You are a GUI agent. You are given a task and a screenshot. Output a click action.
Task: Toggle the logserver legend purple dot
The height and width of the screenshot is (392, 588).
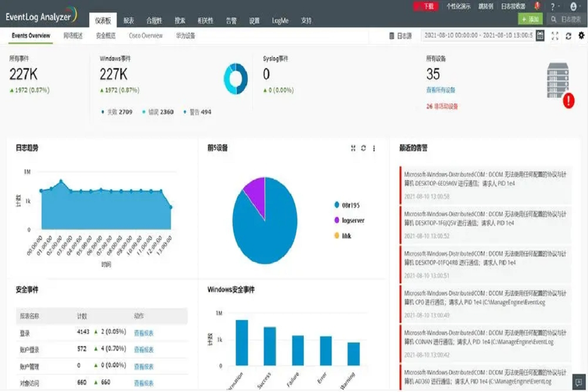[337, 220]
